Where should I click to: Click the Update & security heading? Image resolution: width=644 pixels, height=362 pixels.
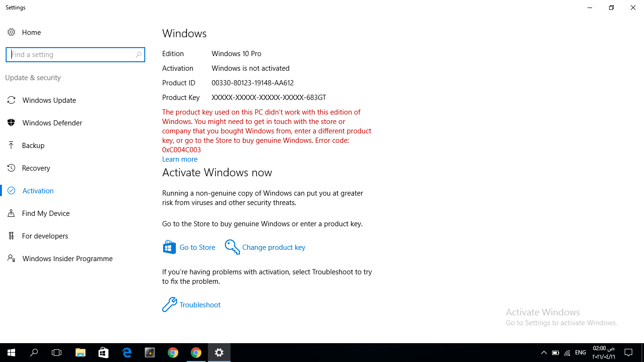(x=33, y=78)
